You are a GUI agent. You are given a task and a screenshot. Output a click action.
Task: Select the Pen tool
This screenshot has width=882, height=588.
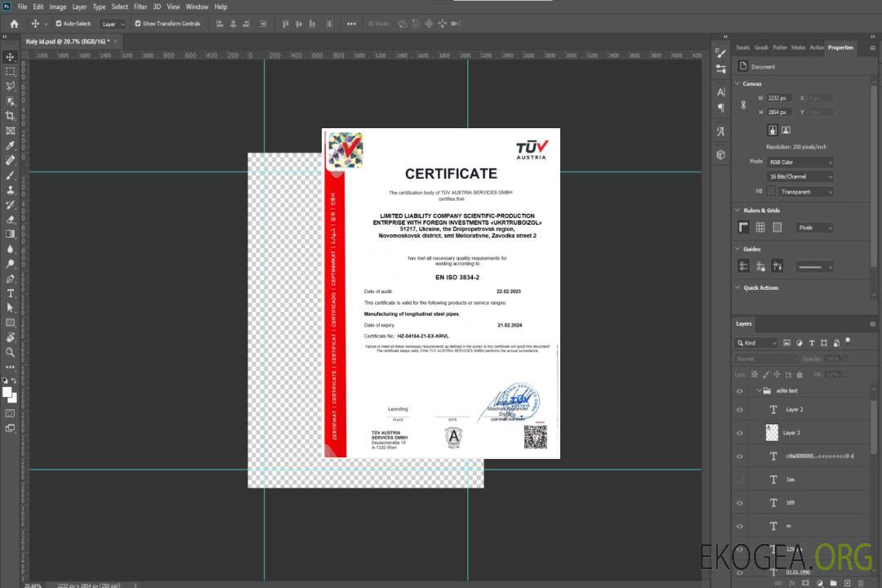pos(10,278)
